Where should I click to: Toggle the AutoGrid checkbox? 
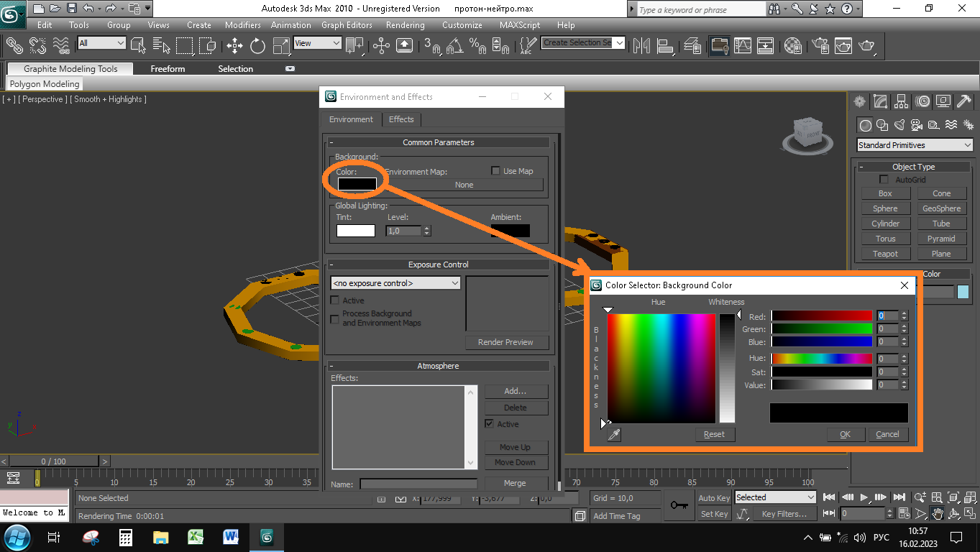[x=884, y=180]
